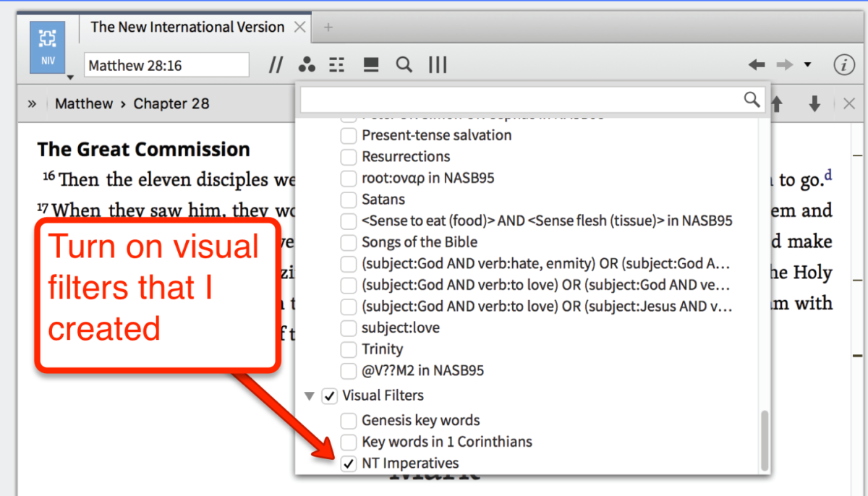Click the multiple resources cluster icon

pyautogui.click(x=307, y=64)
